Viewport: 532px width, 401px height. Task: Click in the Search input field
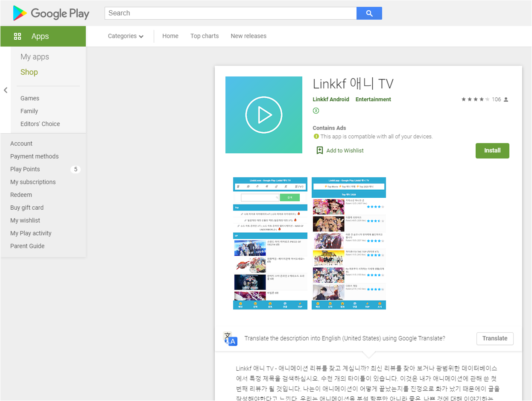(231, 13)
